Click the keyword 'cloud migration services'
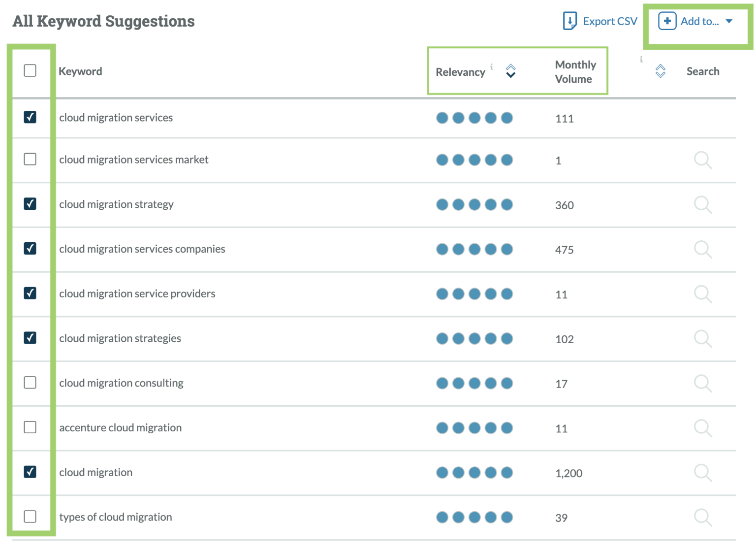Viewport: 756px width, 550px height. click(116, 118)
